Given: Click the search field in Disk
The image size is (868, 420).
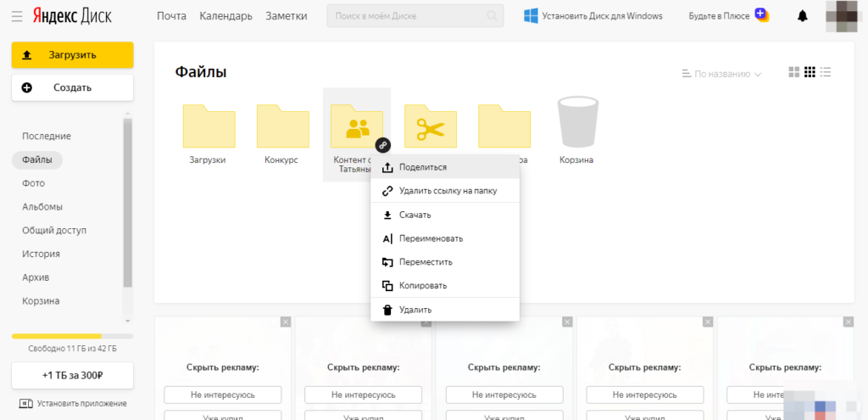Looking at the screenshot, I should [415, 16].
